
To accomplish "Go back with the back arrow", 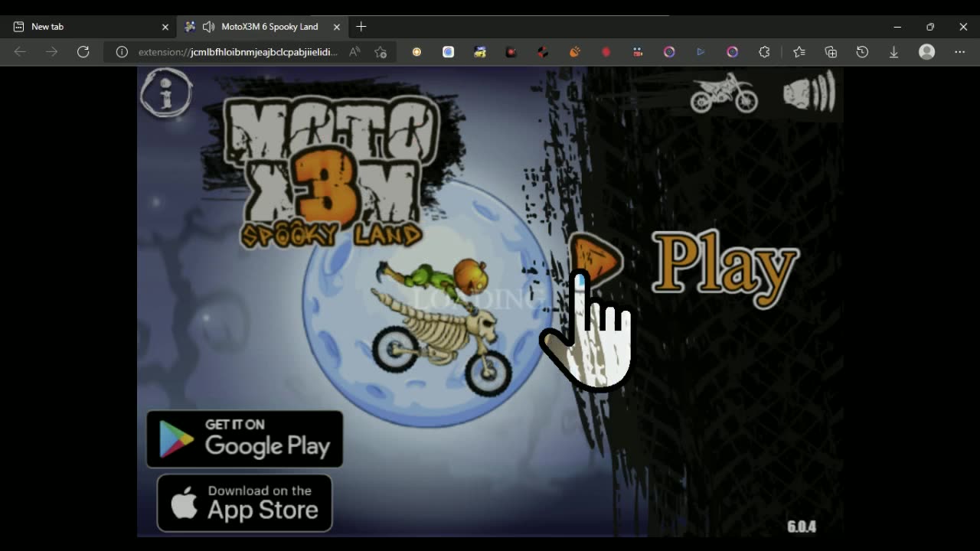I will pos(20,52).
